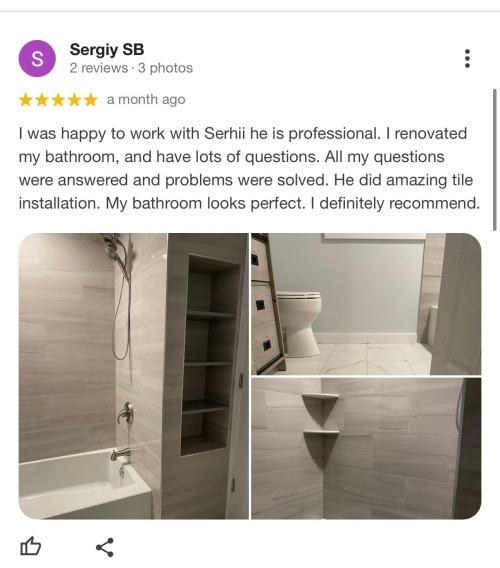Click the white bathtub in the photo
Image resolution: width=500 pixels, height=568 pixels.
84,484
